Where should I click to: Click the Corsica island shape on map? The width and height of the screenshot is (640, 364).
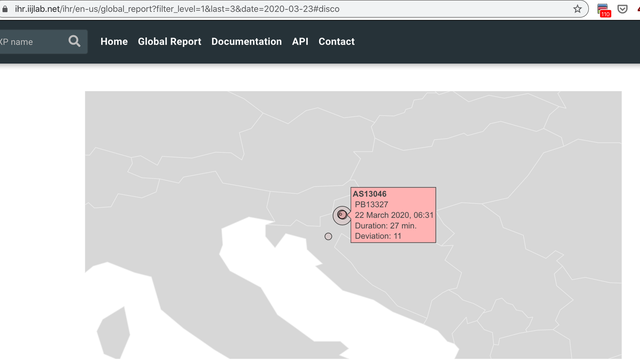click(x=113, y=331)
